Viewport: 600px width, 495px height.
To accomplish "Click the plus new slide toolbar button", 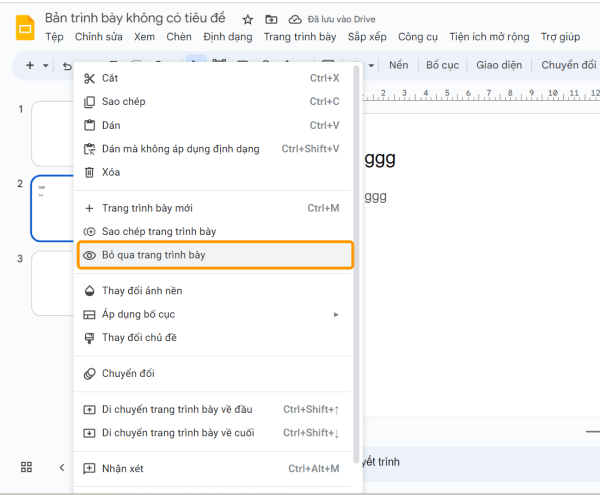I will pyautogui.click(x=30, y=65).
